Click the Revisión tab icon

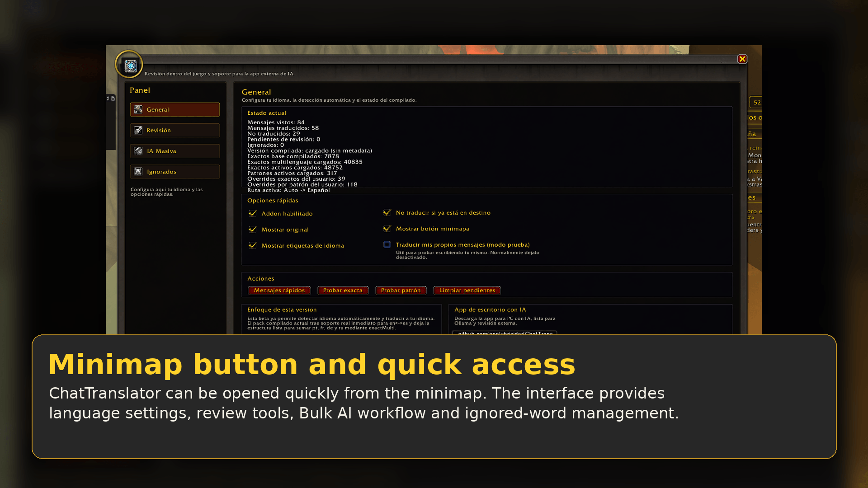click(138, 130)
